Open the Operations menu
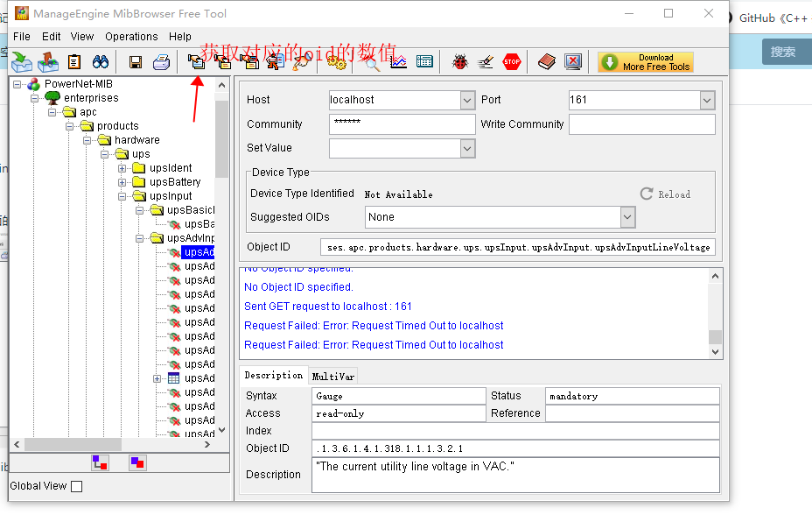812x522 pixels. [x=131, y=37]
